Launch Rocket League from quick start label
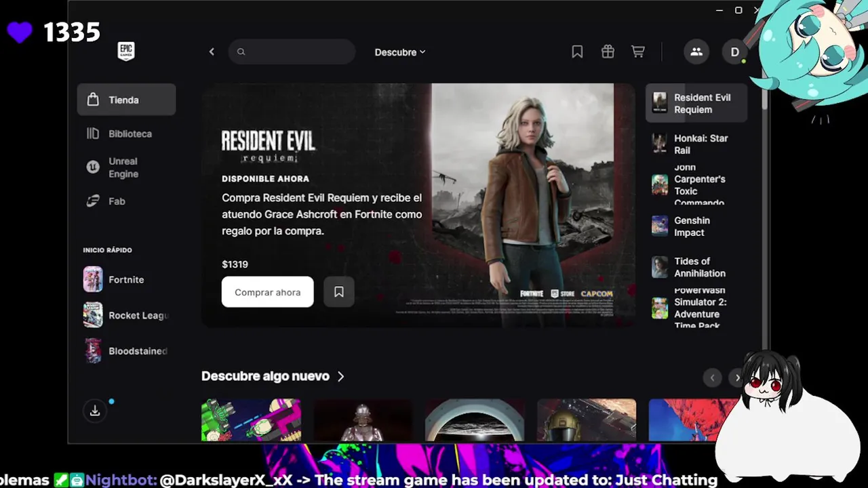 point(138,315)
